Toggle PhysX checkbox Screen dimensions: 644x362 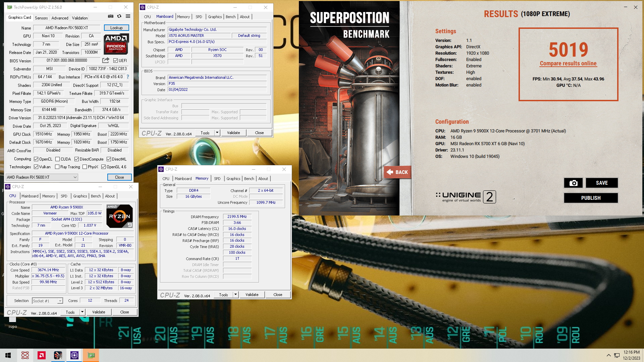pos(85,167)
